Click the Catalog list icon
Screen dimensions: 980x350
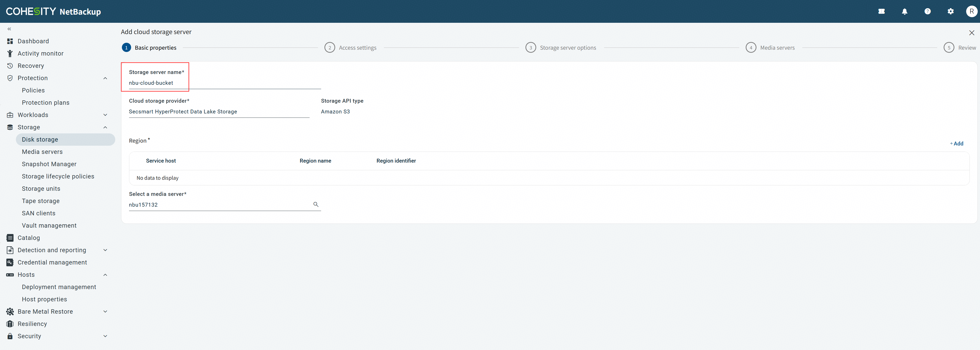(x=10, y=238)
